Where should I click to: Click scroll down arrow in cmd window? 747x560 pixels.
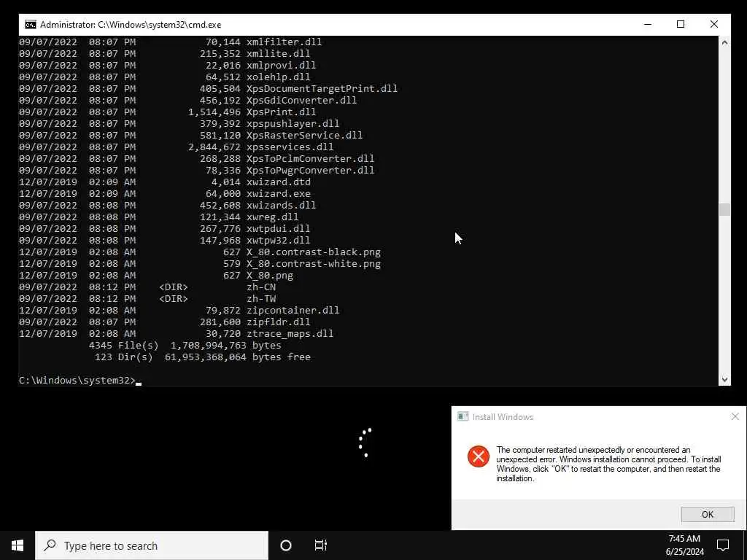click(724, 379)
